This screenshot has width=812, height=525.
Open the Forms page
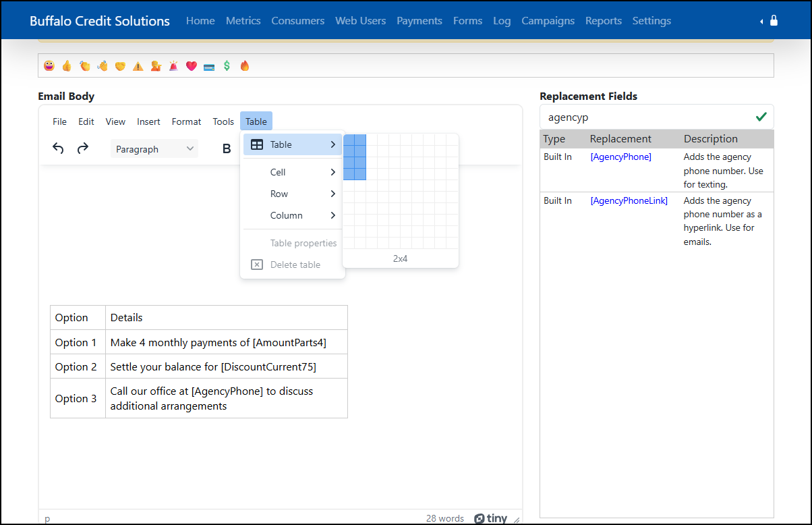coord(468,21)
